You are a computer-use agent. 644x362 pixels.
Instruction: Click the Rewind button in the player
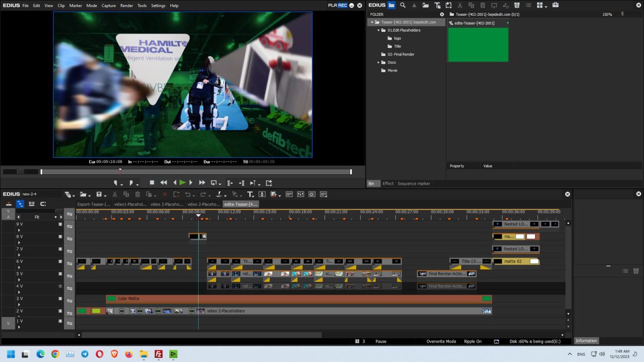pos(163,183)
